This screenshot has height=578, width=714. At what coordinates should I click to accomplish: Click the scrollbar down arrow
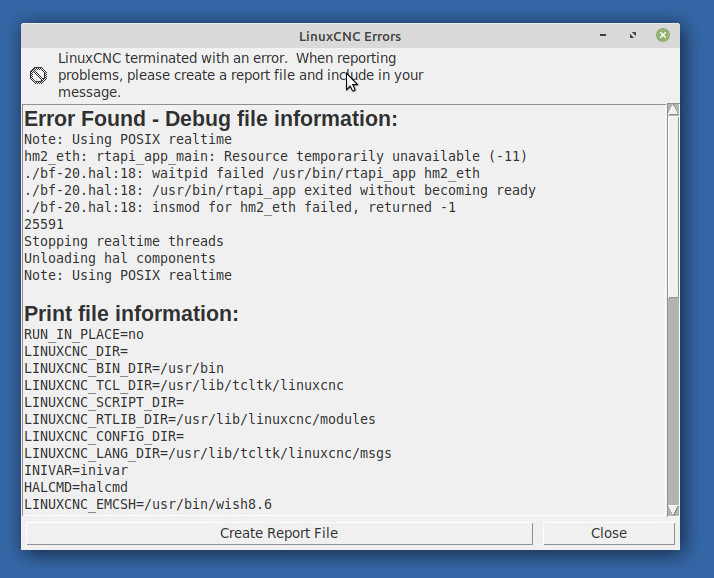pos(673,510)
